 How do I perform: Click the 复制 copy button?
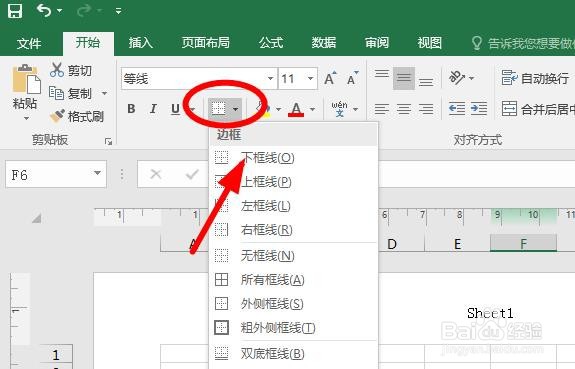[71, 94]
